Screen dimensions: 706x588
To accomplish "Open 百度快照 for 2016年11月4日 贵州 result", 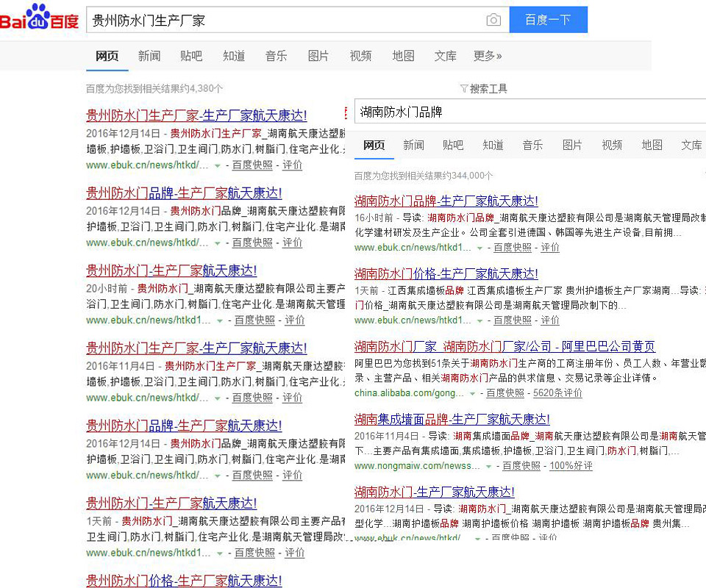I will pos(252,398).
